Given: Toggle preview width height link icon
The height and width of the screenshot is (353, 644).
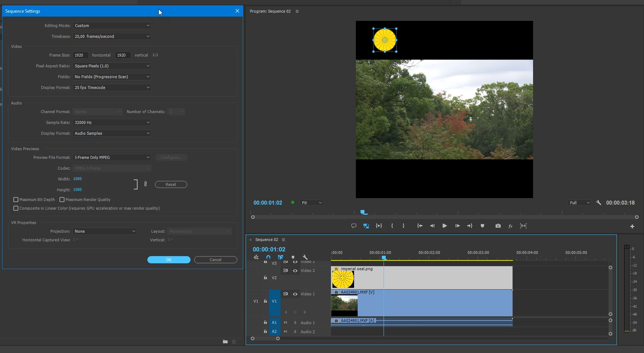Looking at the screenshot, I should [146, 184].
